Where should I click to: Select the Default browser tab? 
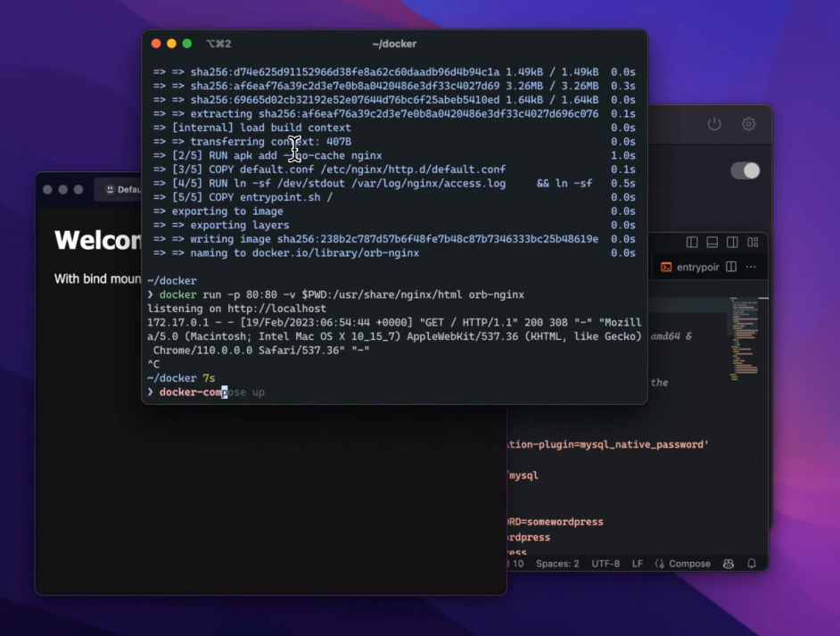coord(120,189)
